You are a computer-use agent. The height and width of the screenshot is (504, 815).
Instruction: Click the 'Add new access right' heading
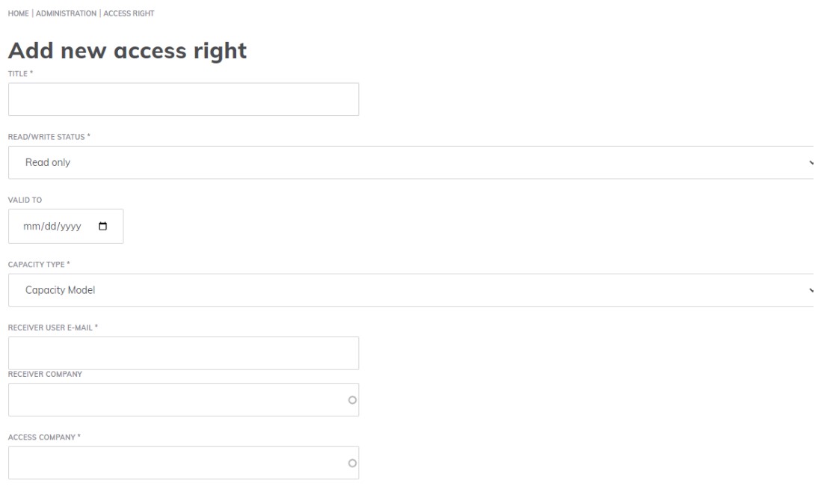[126, 51]
